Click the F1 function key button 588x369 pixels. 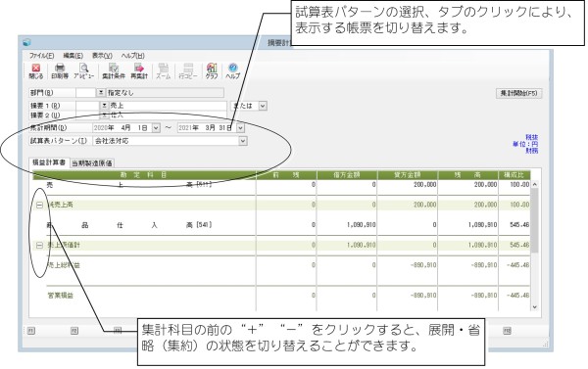(x=31, y=331)
